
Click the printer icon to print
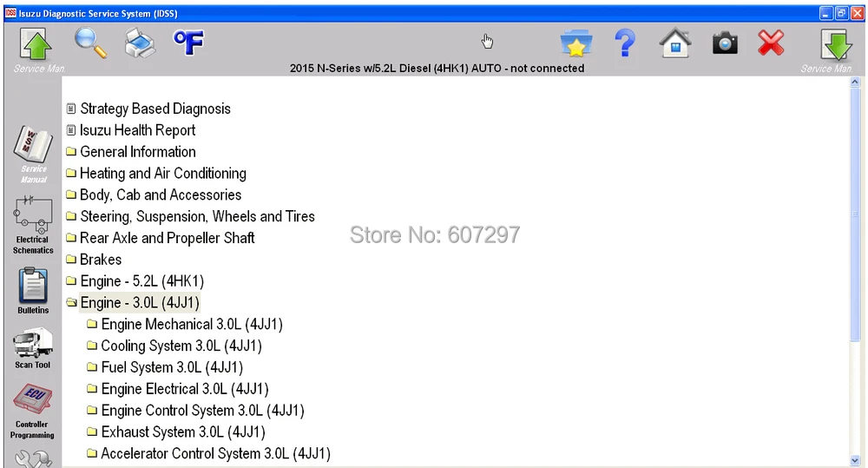click(x=140, y=43)
